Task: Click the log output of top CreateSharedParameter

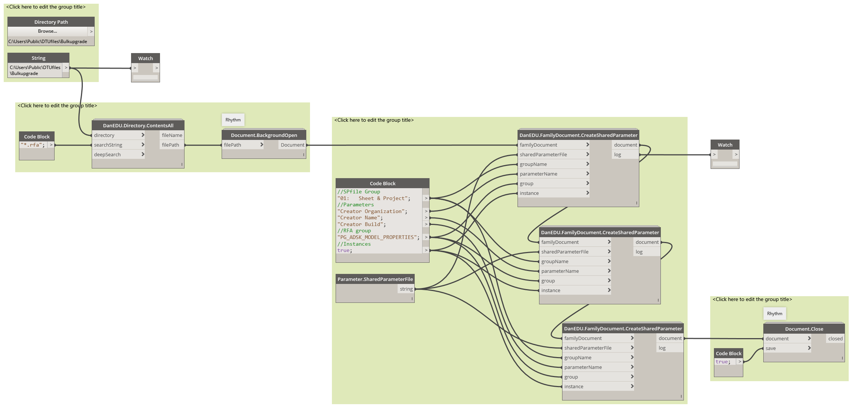Action: tap(625, 154)
